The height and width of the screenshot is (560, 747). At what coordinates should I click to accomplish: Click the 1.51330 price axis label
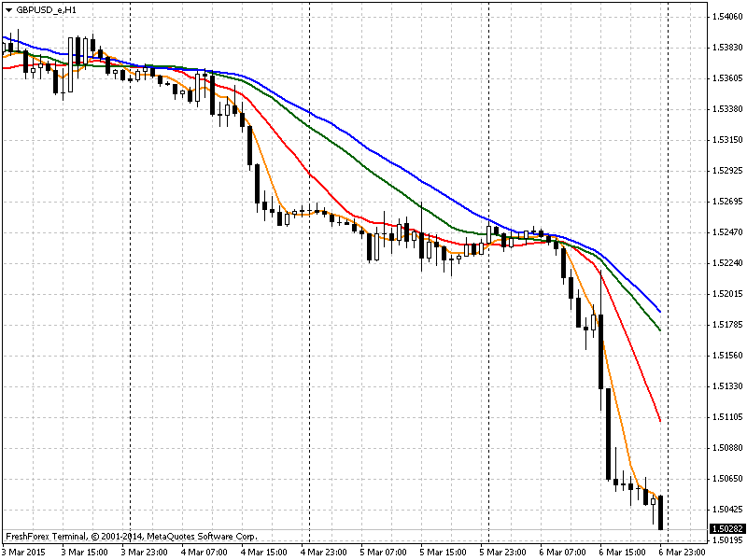pos(727,386)
